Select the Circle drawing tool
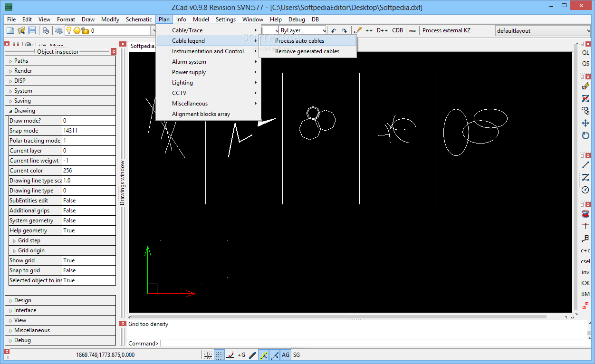595x364 pixels. (585, 190)
